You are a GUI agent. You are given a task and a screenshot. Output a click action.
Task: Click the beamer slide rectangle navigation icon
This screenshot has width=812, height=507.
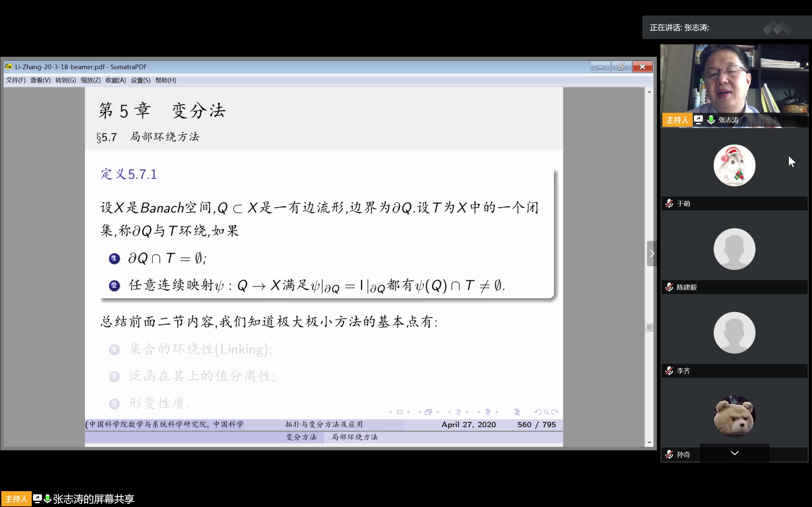pyautogui.click(x=399, y=412)
